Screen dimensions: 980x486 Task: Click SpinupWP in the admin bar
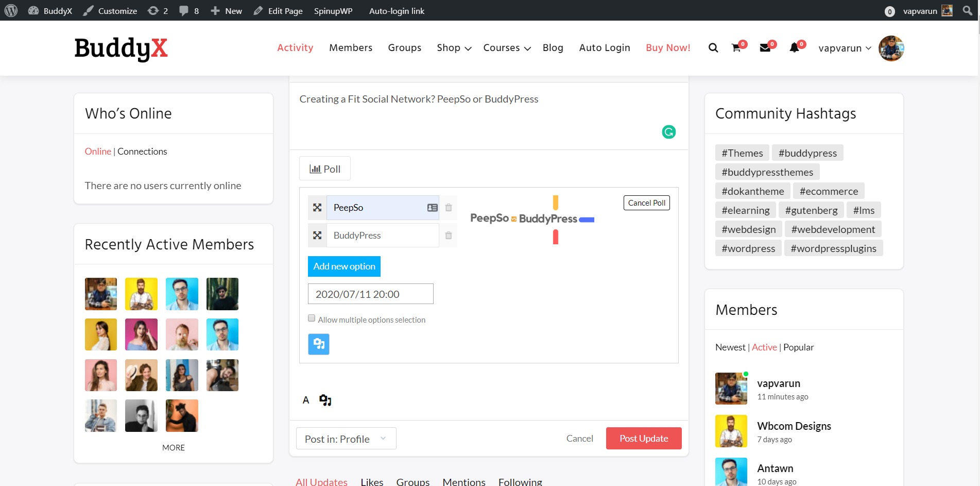(x=333, y=11)
